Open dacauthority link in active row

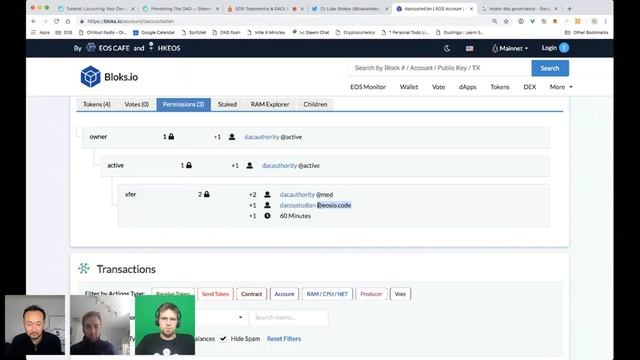tap(279, 165)
